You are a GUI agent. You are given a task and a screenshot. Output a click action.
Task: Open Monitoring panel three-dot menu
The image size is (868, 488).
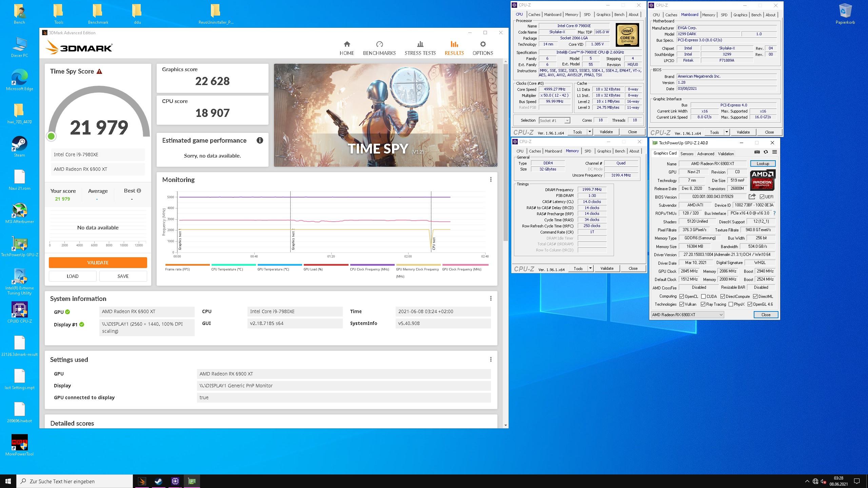(x=491, y=180)
